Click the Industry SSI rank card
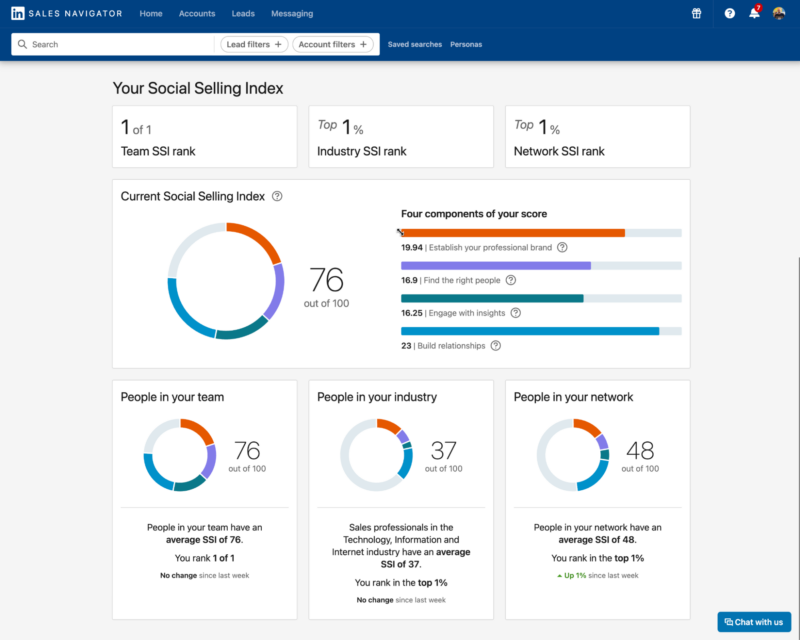Image resolution: width=800 pixels, height=640 pixels. 401,137
